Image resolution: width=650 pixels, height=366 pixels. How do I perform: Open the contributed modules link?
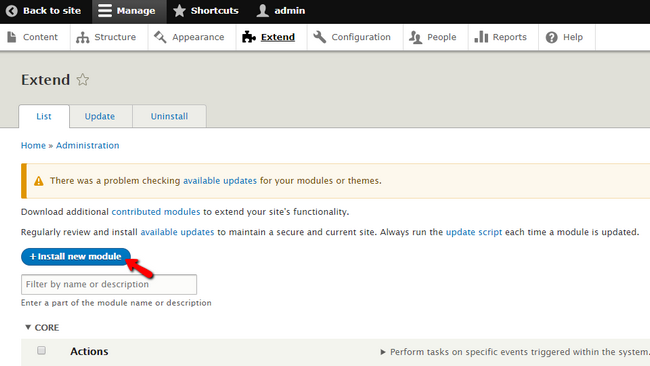click(x=156, y=212)
